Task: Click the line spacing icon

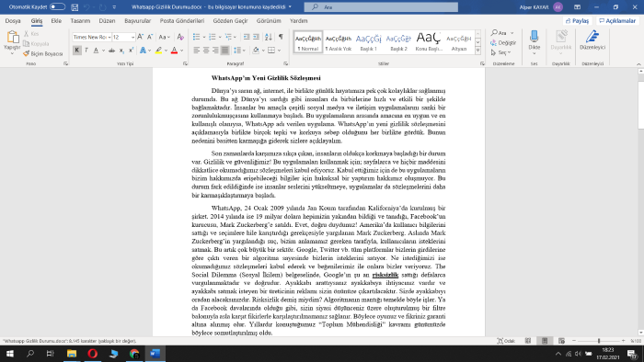Action: [x=237, y=51]
